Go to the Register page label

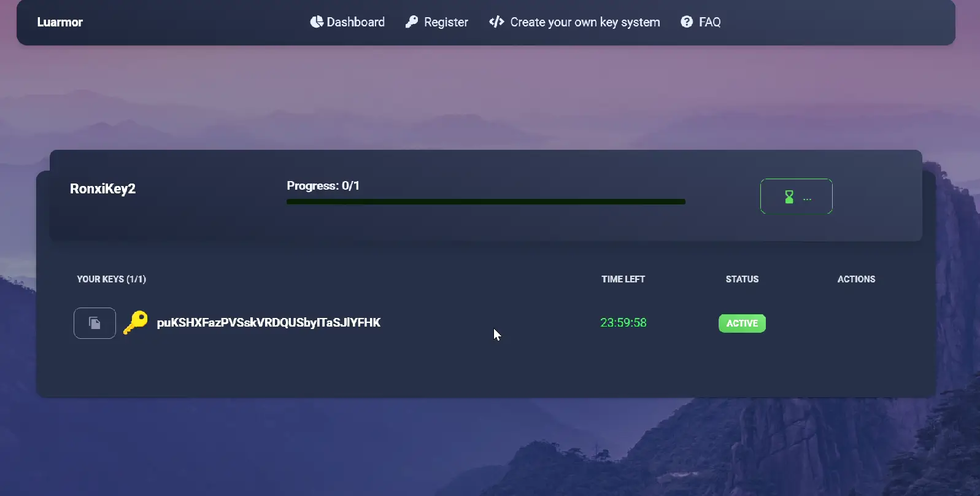[446, 22]
